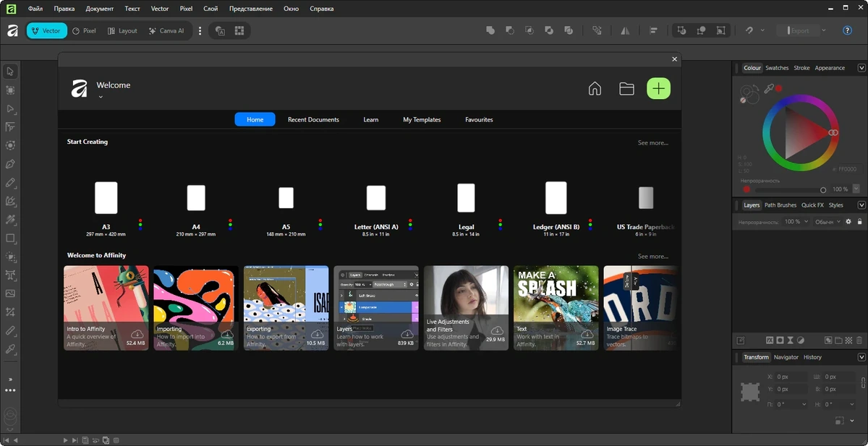This screenshot has width=868, height=446.
Task: Toggle the transform anchor point selector
Action: tap(750, 392)
